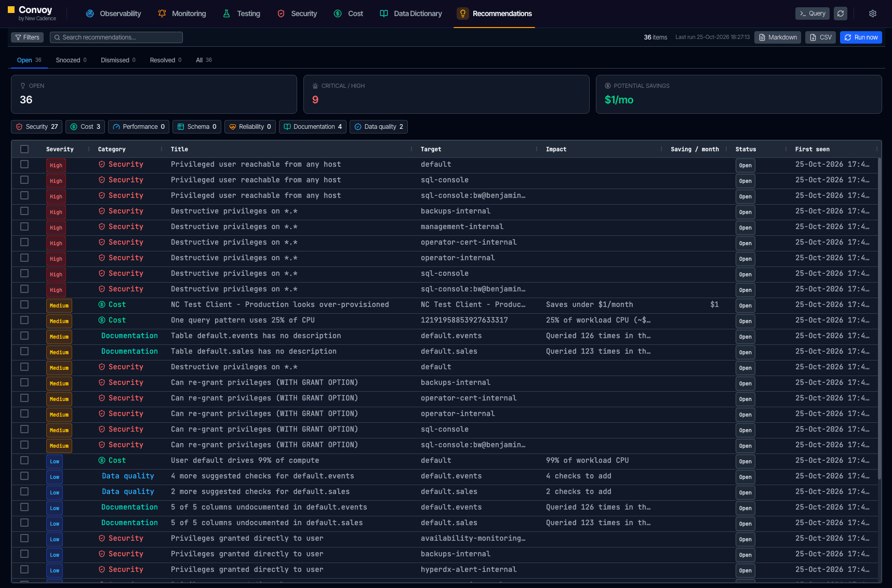Check the 'User default drives 99% of compute' row
892x588 pixels.
click(24, 460)
